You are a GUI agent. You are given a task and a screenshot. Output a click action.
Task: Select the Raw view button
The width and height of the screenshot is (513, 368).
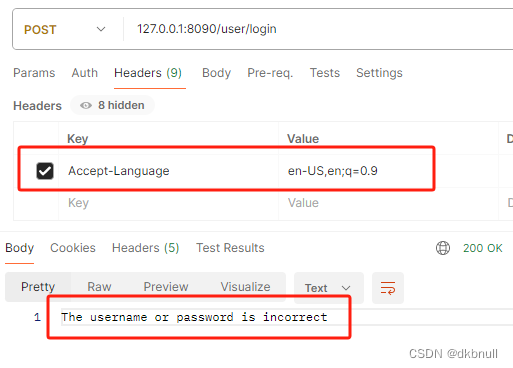(99, 287)
